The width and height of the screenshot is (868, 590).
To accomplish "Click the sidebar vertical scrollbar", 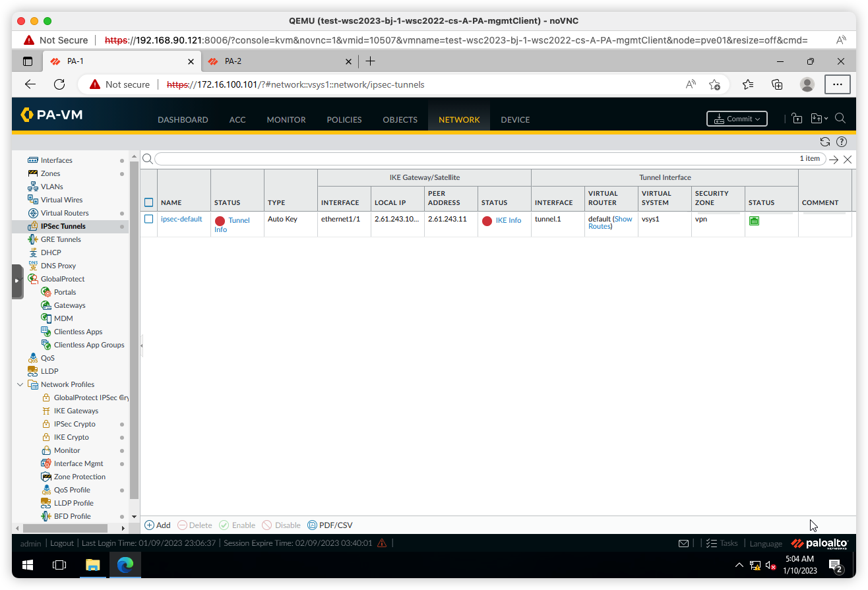I will click(x=135, y=330).
